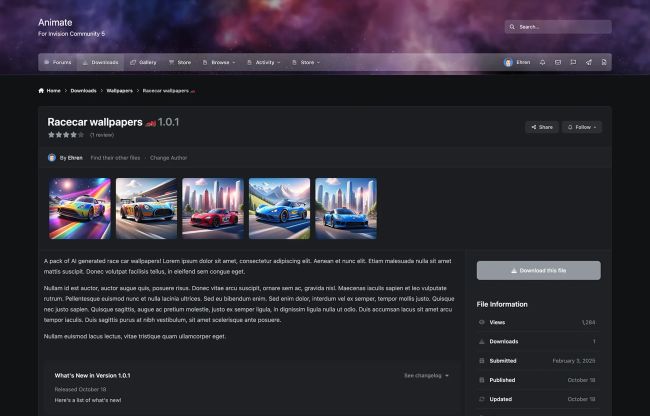Click the Efren author name link
The image size is (650, 416).
75,158
